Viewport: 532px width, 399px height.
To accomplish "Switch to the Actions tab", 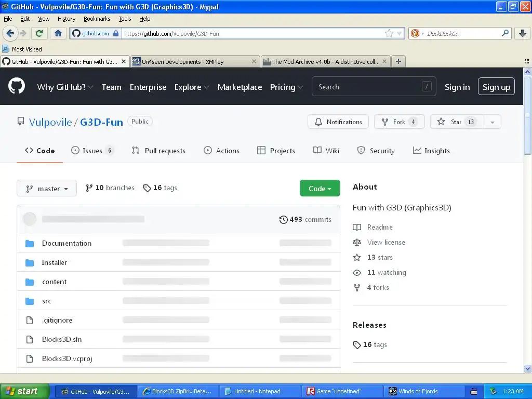I will 221,151.
